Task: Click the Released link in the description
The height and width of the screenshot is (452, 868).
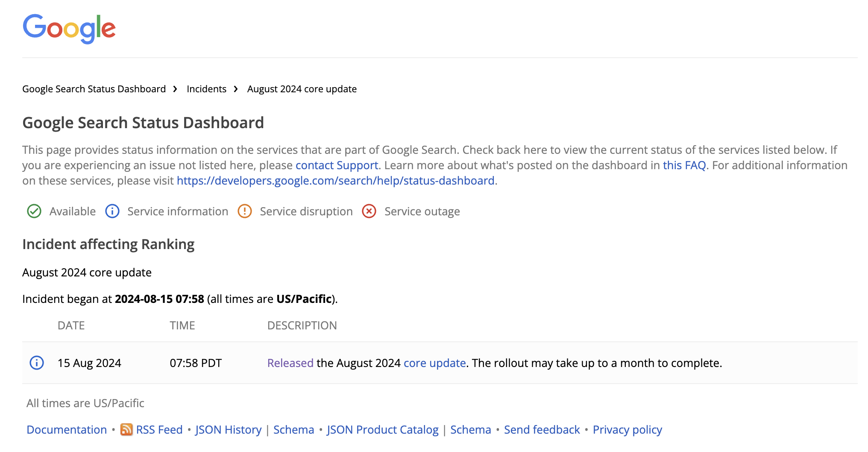Action: coord(290,363)
